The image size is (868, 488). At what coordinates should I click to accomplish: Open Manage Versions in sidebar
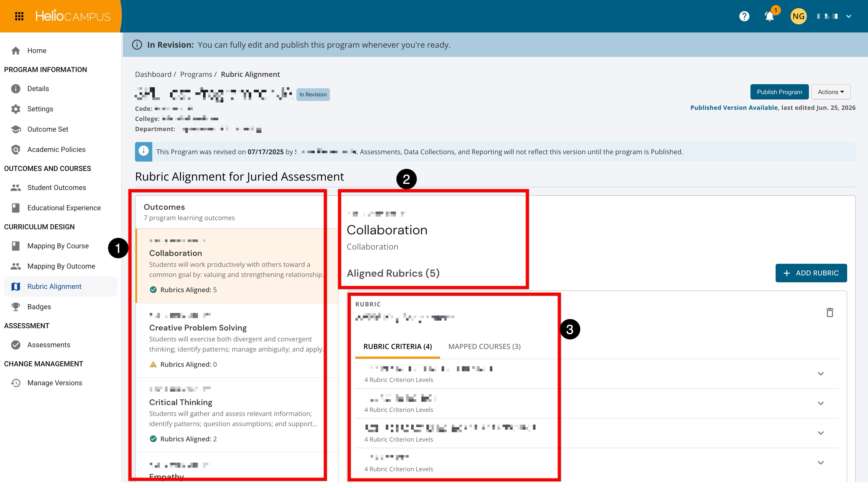click(x=61, y=383)
